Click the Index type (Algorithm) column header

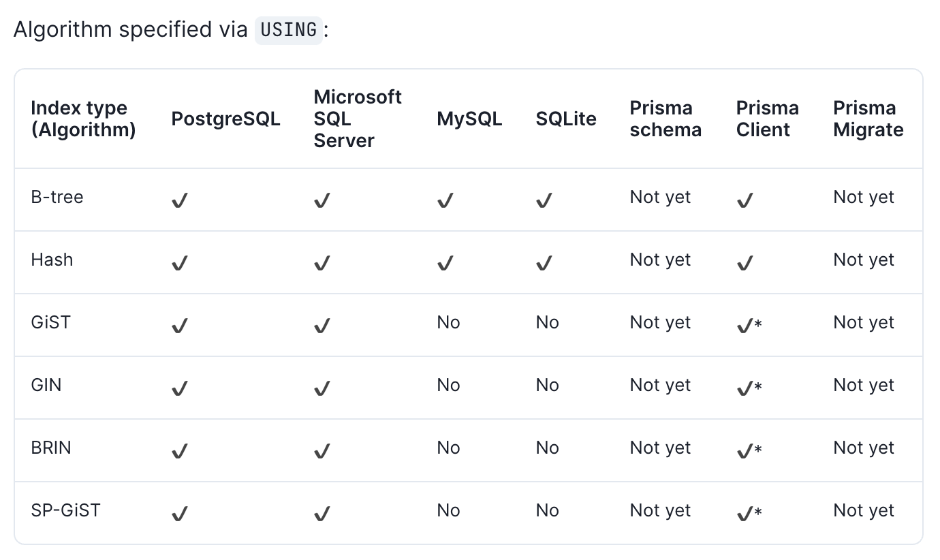83,119
